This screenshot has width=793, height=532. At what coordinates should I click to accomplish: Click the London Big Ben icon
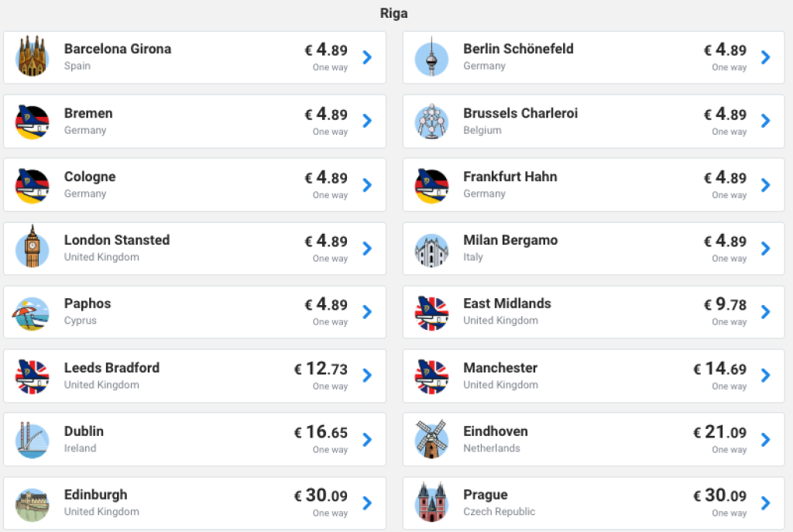pos(33,248)
